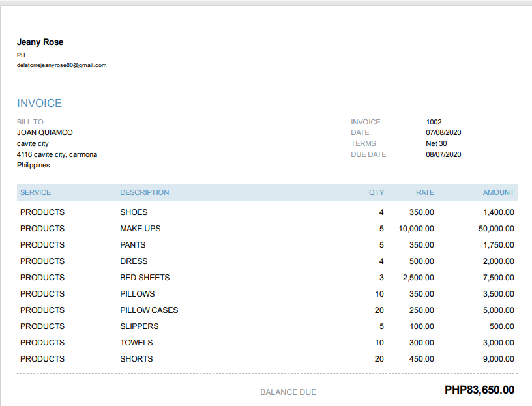The width and height of the screenshot is (532, 406).
Task: Select the SHOES description cell
Action: 134,212
